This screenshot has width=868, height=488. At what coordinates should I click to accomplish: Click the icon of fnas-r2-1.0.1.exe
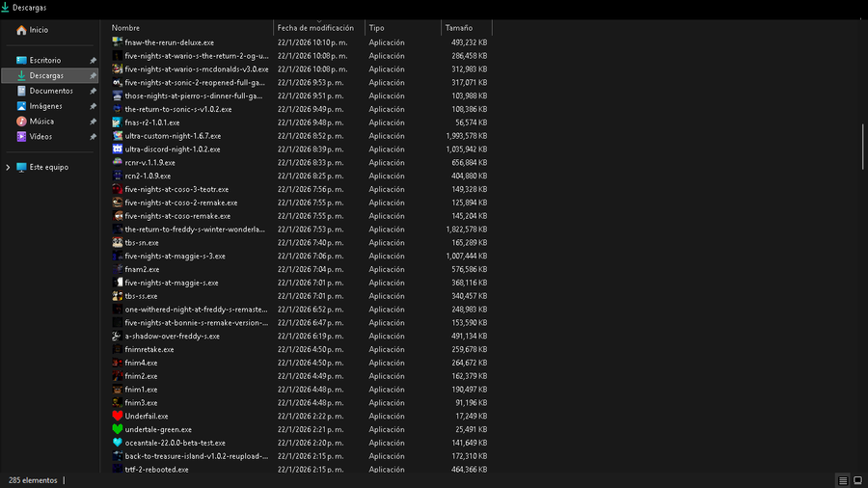coord(118,122)
